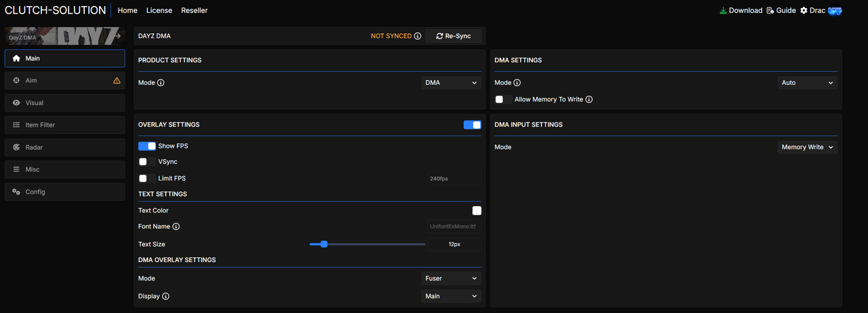Screen dimensions: 868x313
Task: Click the eye icon beside Visual
Action: [x=16, y=103]
